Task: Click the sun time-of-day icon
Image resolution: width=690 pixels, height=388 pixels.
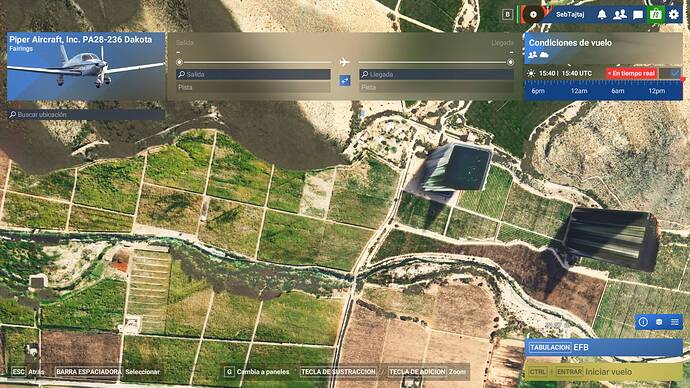Action: click(531, 73)
